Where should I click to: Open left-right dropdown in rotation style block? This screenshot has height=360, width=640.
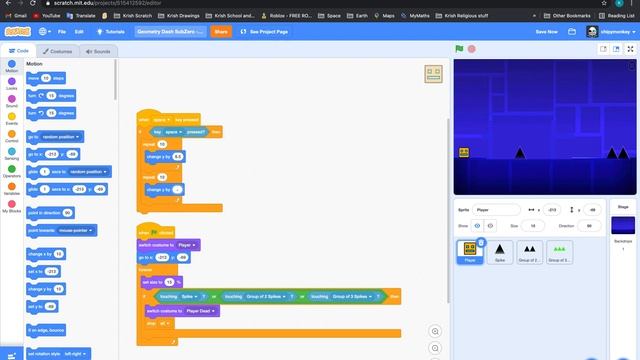point(75,354)
